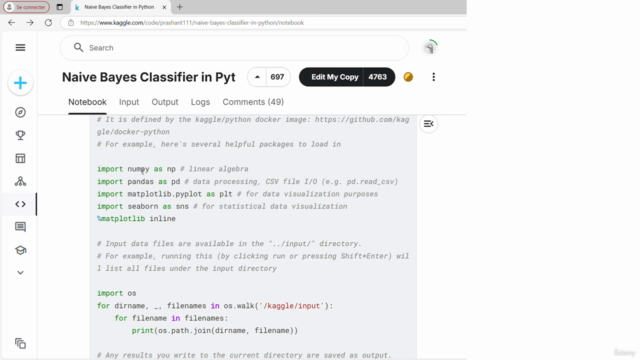Click the 'import numpy as np' code line

[172, 169]
